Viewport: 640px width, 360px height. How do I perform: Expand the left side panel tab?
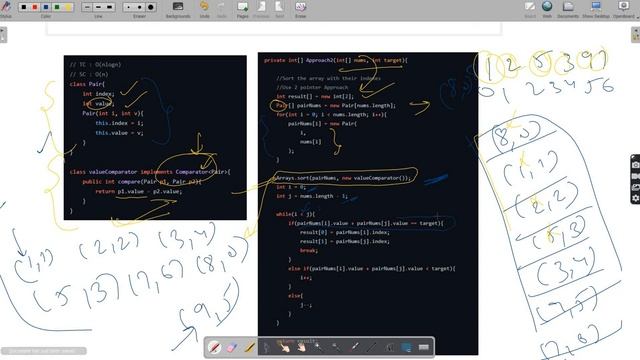3,35
